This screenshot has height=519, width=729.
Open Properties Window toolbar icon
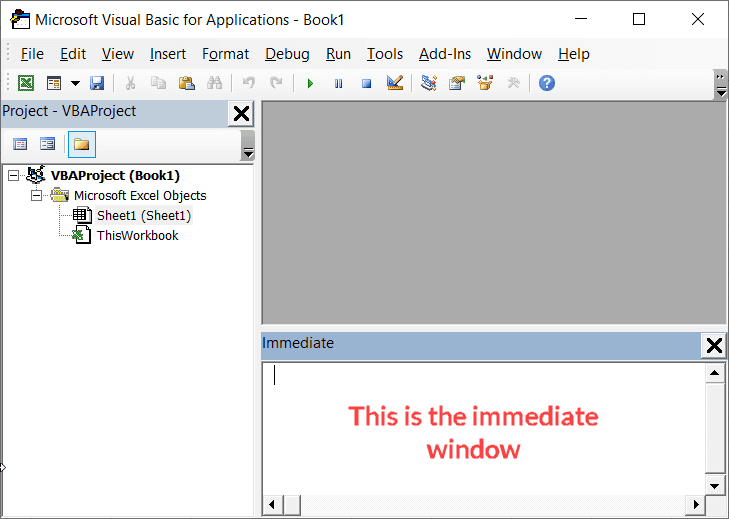(457, 83)
